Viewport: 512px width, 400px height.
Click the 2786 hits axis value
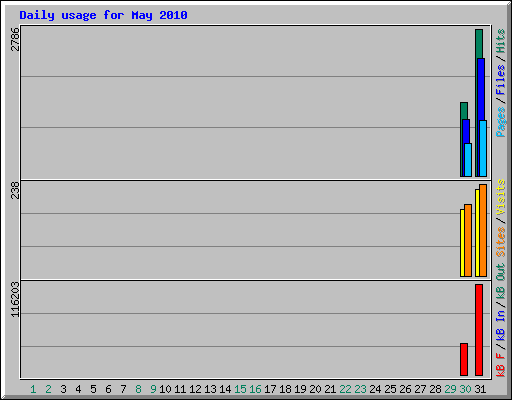(x=15, y=39)
